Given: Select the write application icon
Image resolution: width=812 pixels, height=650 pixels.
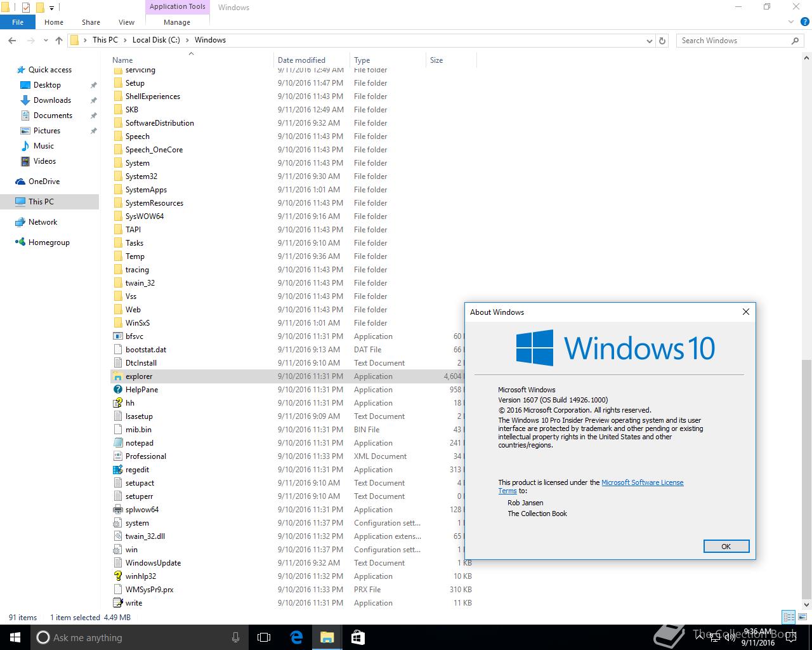Looking at the screenshot, I should click(117, 603).
